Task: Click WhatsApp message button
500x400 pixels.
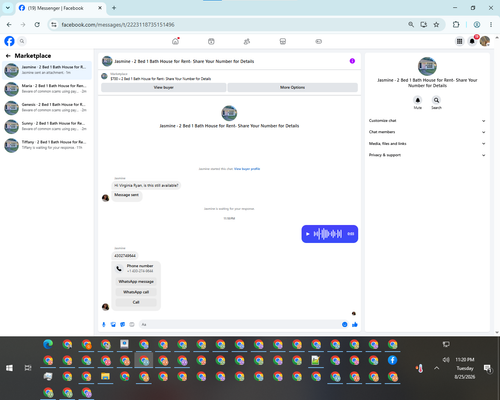Action: pyautogui.click(x=136, y=282)
